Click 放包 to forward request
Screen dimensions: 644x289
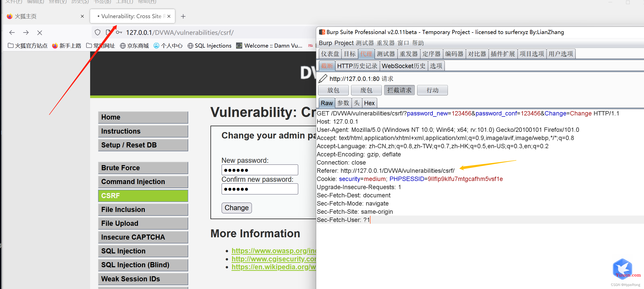point(333,90)
